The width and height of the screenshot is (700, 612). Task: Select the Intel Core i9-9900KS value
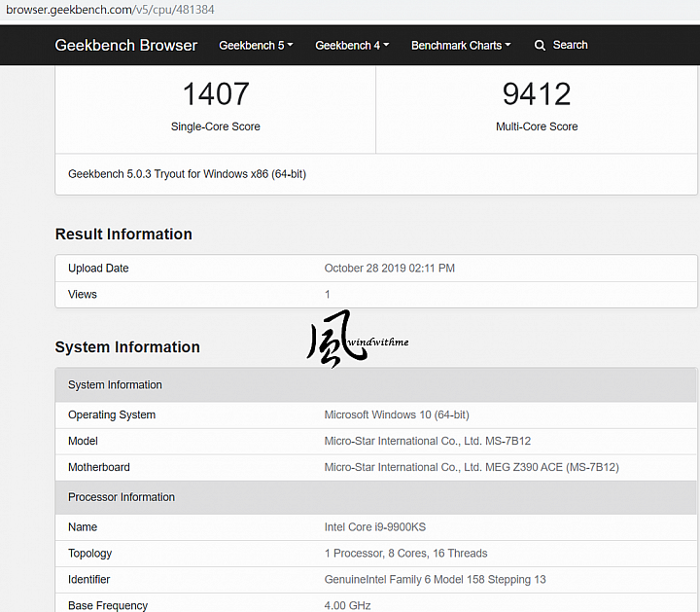[x=375, y=527]
